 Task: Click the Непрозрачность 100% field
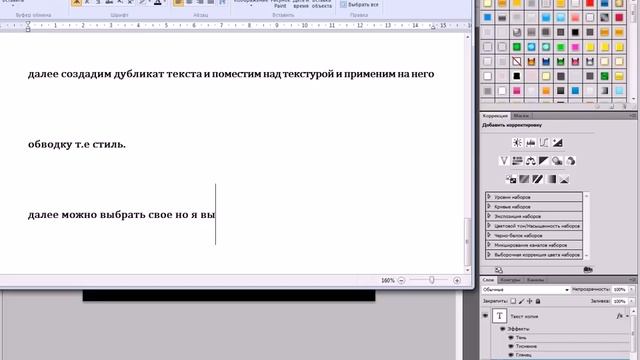tap(620, 289)
